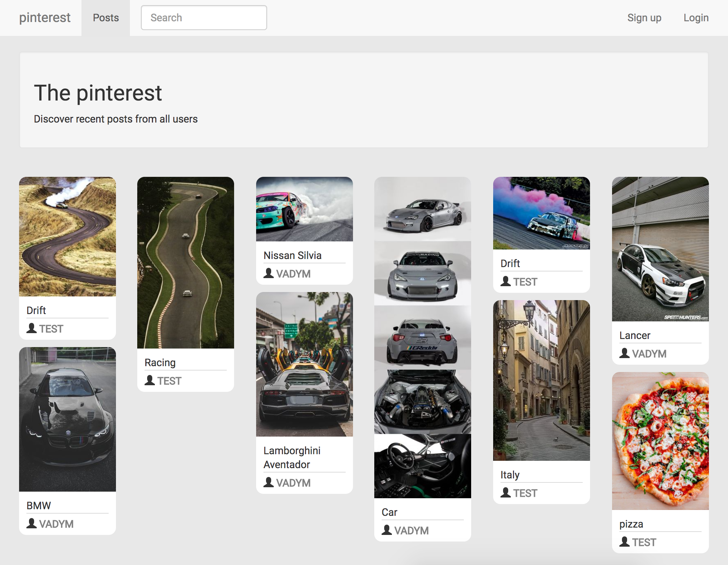The height and width of the screenshot is (565, 728).
Task: Open the Lamborghini Aventador image
Action: [305, 364]
